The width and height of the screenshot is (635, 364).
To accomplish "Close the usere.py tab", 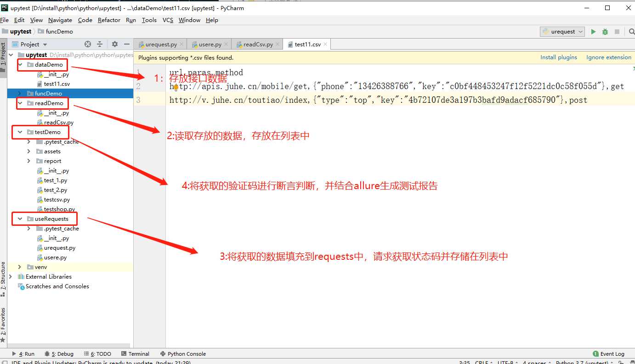I will pyautogui.click(x=226, y=44).
